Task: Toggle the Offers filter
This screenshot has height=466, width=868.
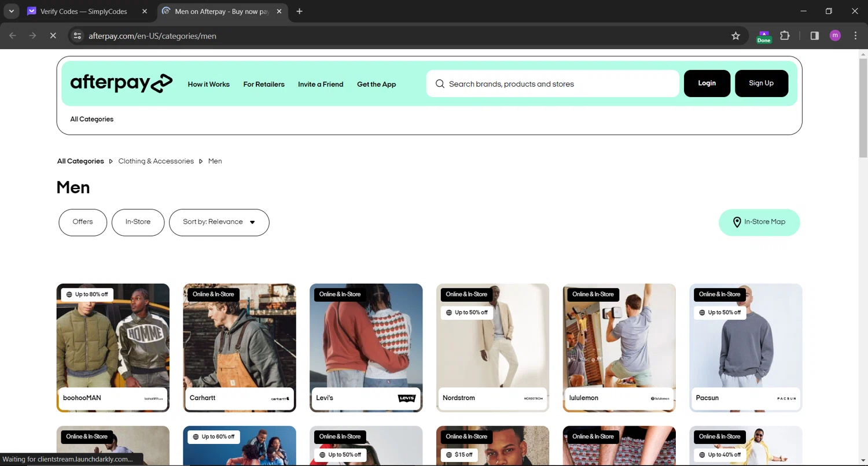Action: 83,223
